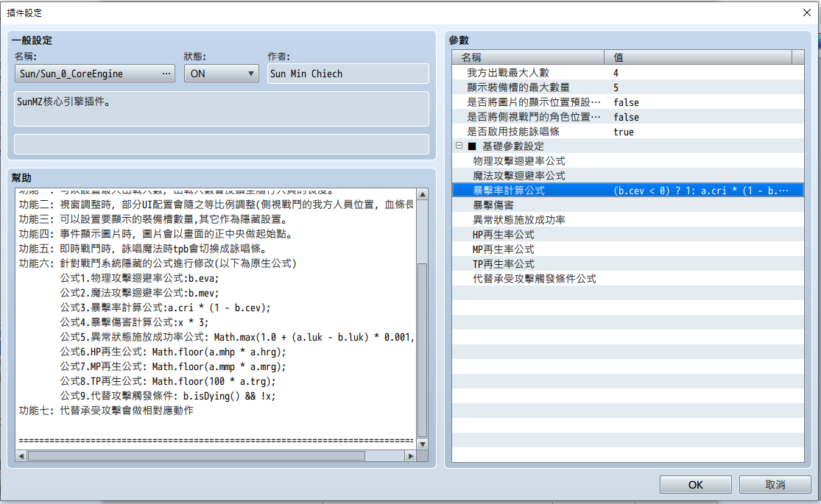The height and width of the screenshot is (504, 821).
Task: Select the 我方出戰最大人數 parameter row
Action: point(628,73)
